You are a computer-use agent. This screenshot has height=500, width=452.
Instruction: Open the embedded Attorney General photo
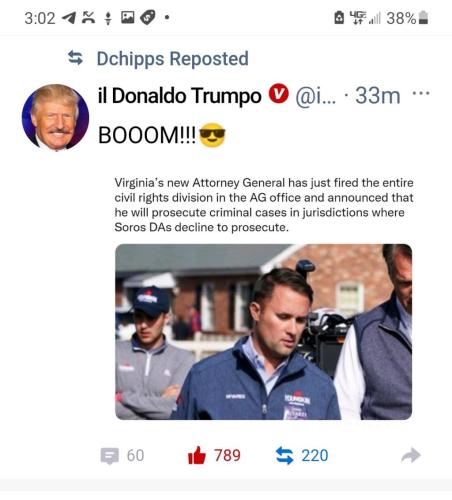coord(263,332)
